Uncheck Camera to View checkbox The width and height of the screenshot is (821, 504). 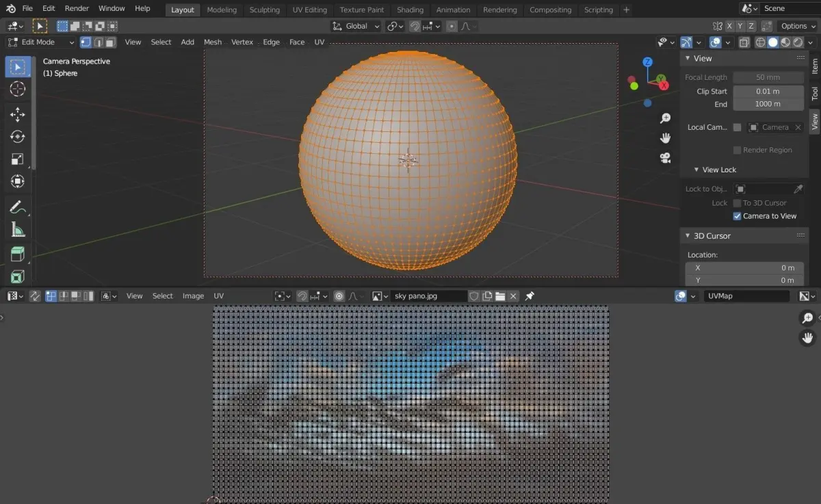tap(737, 216)
